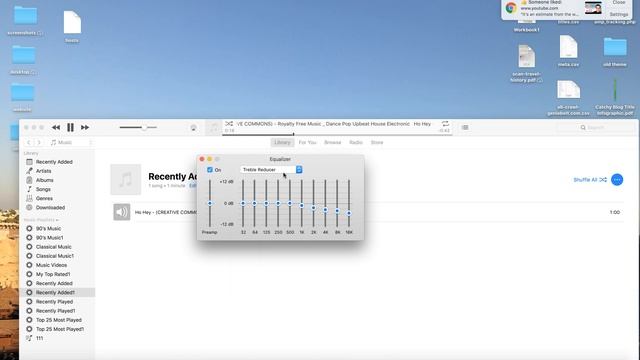This screenshot has height=360, width=640.
Task: Toggle the repeat icon in now playing bar
Action: pos(445,124)
